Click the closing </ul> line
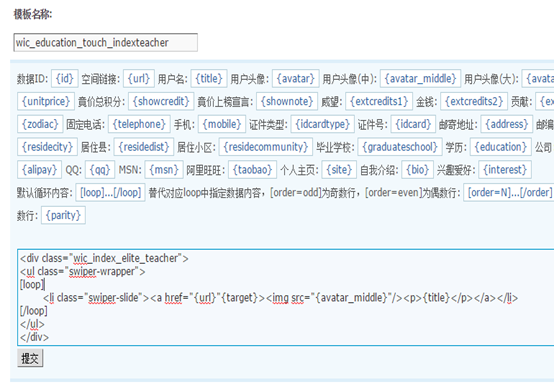Viewport: 555px width, 390px height. click(x=32, y=324)
